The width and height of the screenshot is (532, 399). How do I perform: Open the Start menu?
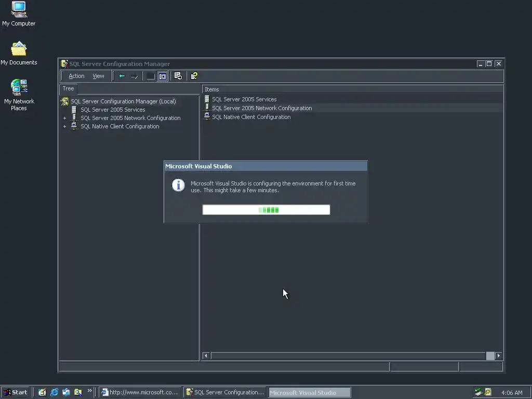pyautogui.click(x=15, y=392)
